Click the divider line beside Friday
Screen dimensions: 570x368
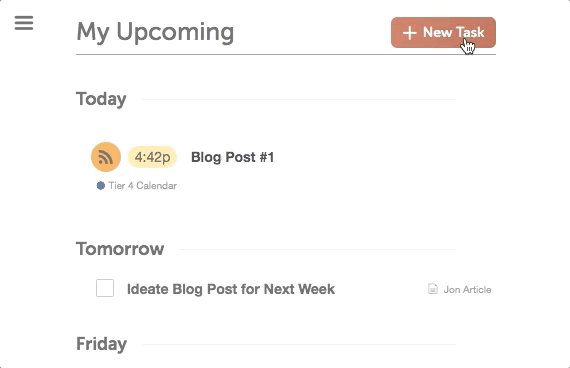point(299,344)
